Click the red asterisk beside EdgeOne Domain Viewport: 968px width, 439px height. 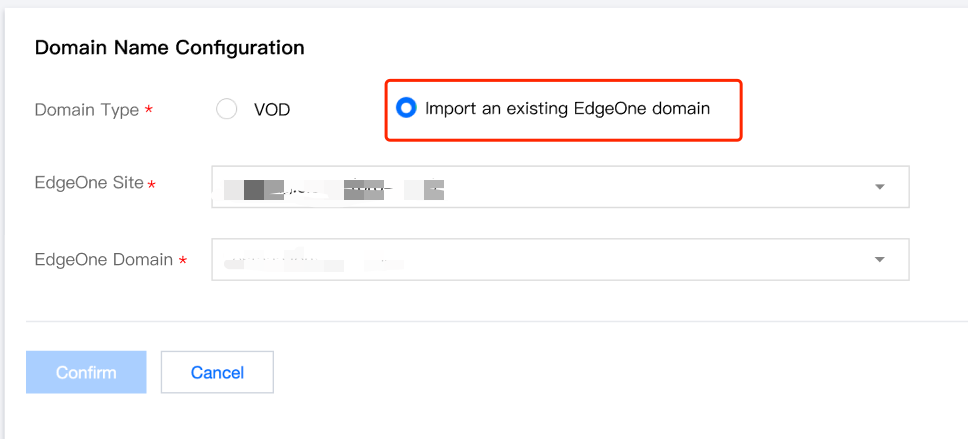coord(183,261)
